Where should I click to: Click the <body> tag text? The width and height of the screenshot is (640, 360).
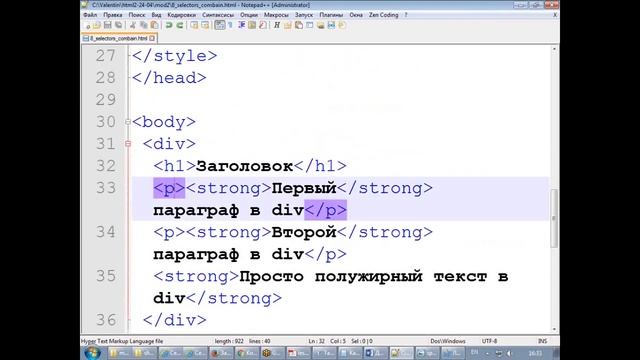click(164, 122)
